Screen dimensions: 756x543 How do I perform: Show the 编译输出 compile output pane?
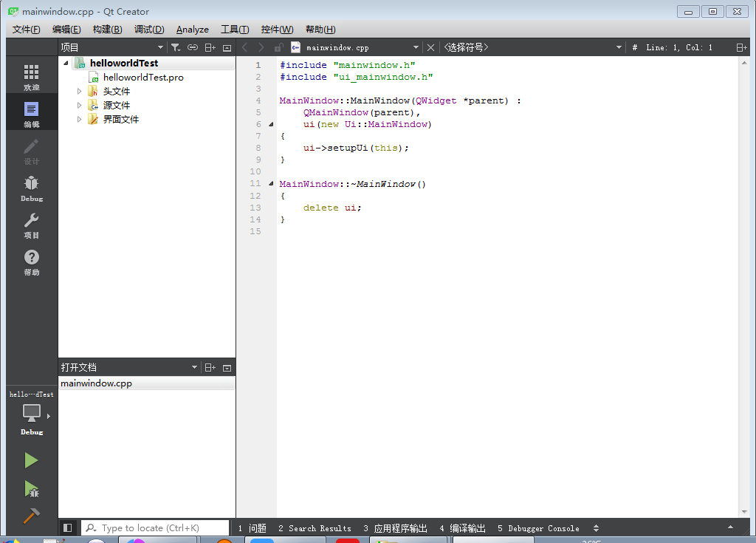[x=462, y=528]
